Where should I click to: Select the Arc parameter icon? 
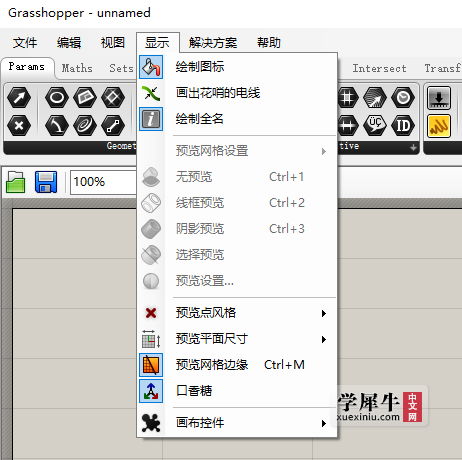(57, 126)
